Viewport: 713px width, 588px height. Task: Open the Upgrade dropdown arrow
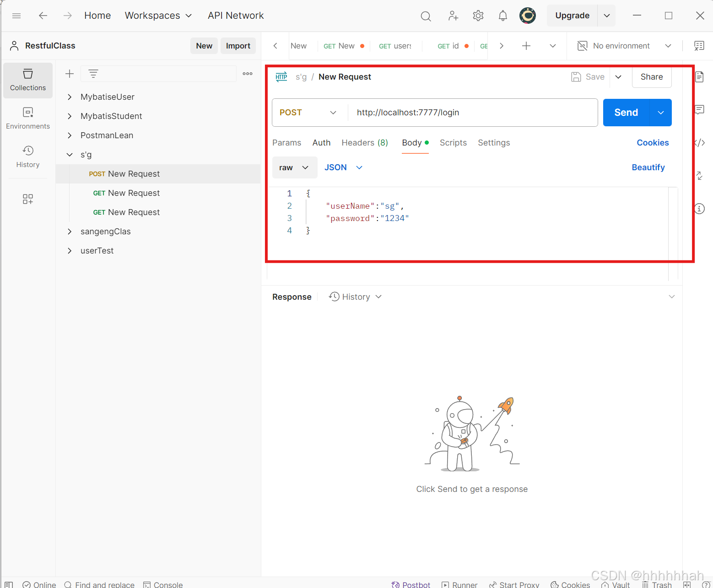pyautogui.click(x=607, y=16)
